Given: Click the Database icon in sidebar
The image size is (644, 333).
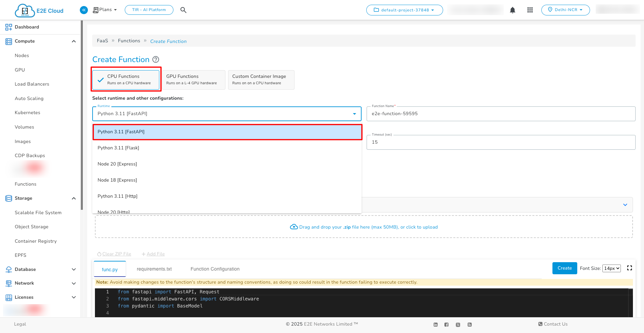Looking at the screenshot, I should tap(9, 270).
